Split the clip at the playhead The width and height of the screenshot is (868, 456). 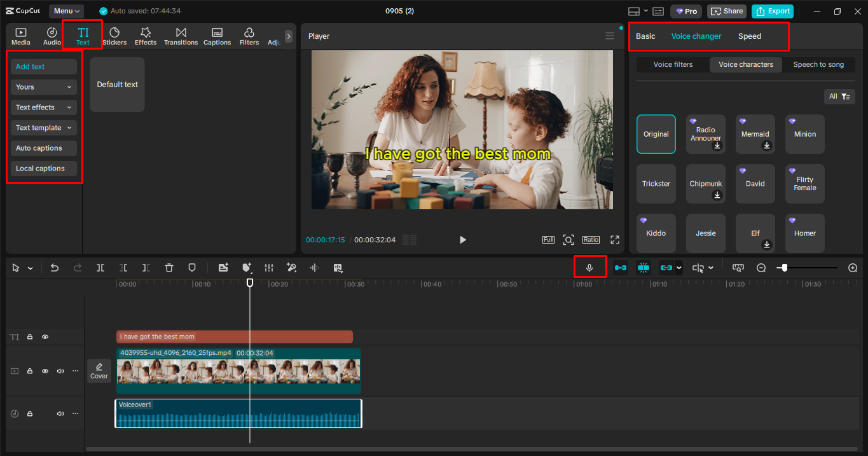tap(100, 267)
